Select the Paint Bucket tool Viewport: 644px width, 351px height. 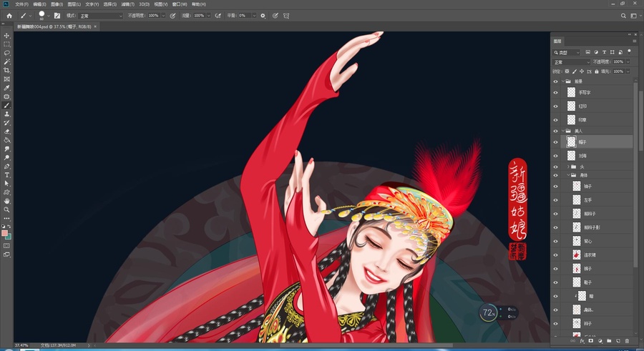(6, 140)
